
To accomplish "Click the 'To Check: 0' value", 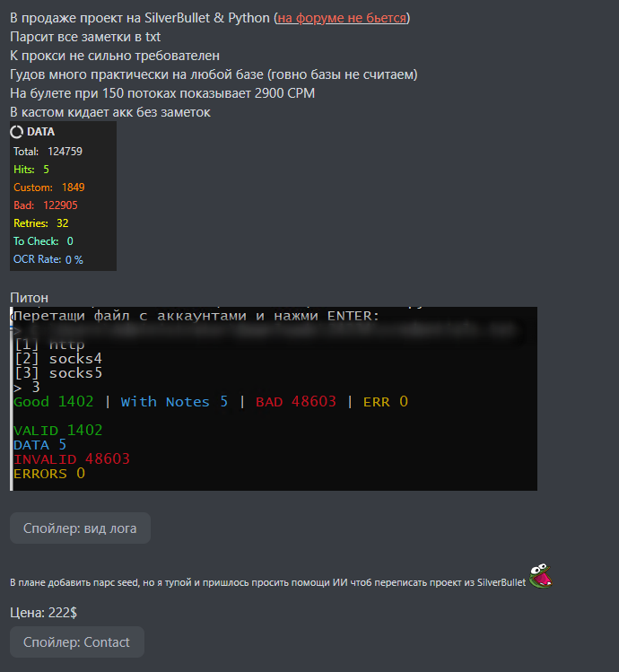I will point(43,241).
